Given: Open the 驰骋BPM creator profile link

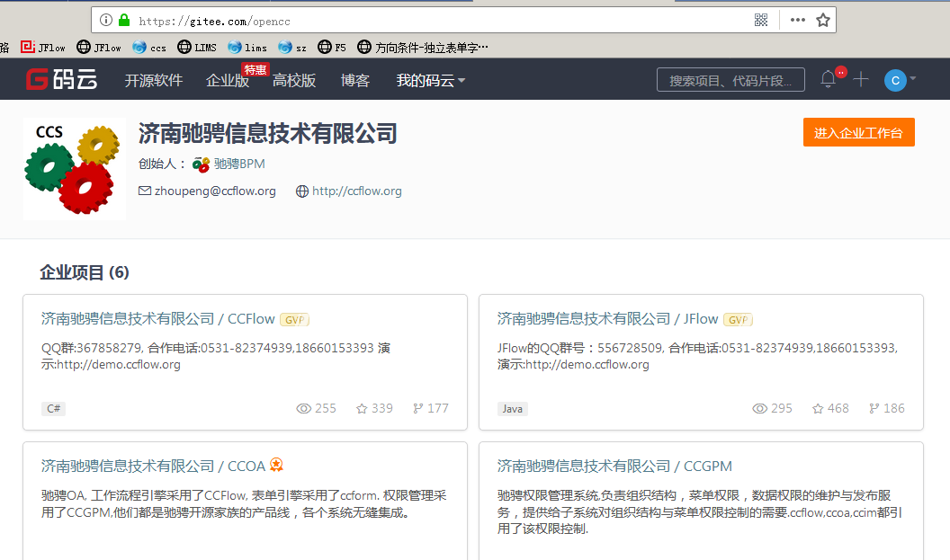Looking at the screenshot, I should (239, 164).
